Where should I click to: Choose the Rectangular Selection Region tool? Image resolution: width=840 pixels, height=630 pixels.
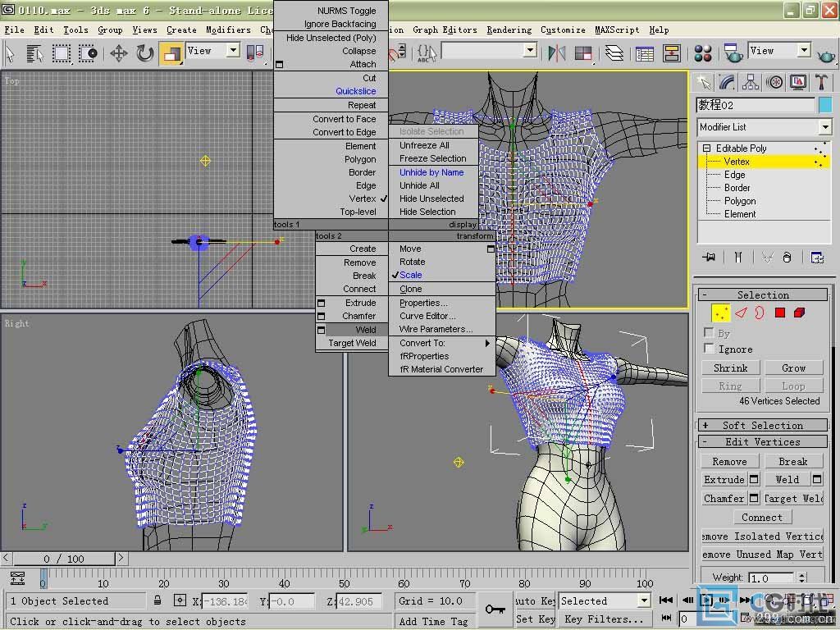(61, 53)
